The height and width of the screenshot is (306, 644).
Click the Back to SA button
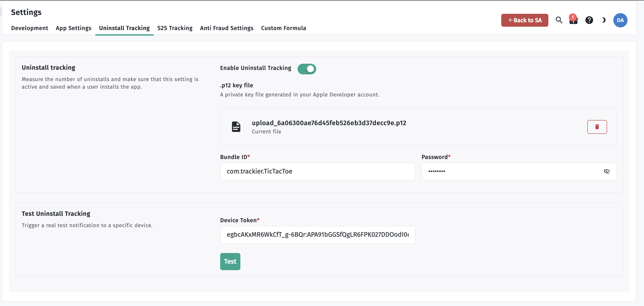point(525,20)
